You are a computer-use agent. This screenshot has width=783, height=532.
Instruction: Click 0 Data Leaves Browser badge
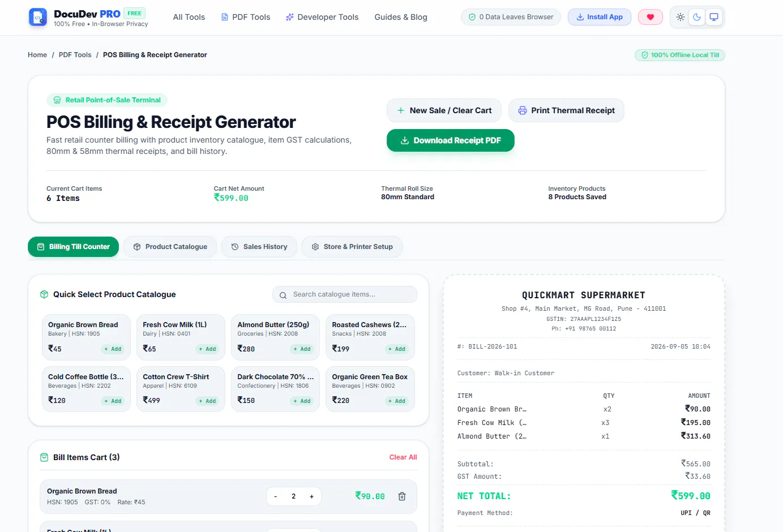coord(511,17)
